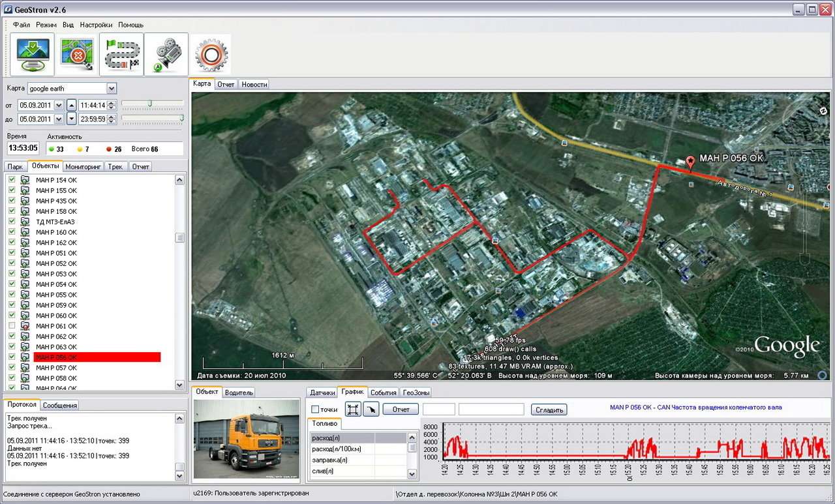Uncheck the МАН Р 155 ОК checkbox
The height and width of the screenshot is (504, 835).
click(12, 190)
